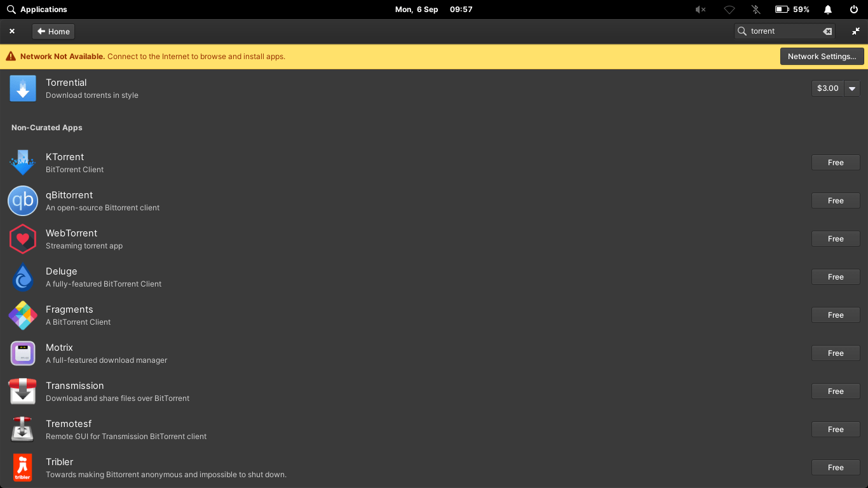The width and height of the screenshot is (868, 488).
Task: Open the notifications bell indicator
Action: pyautogui.click(x=828, y=10)
